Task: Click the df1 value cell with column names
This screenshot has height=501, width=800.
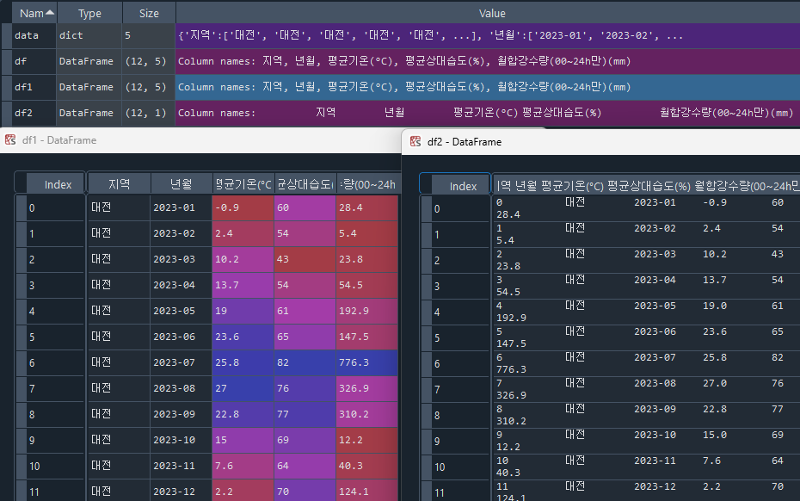Action: click(487, 87)
